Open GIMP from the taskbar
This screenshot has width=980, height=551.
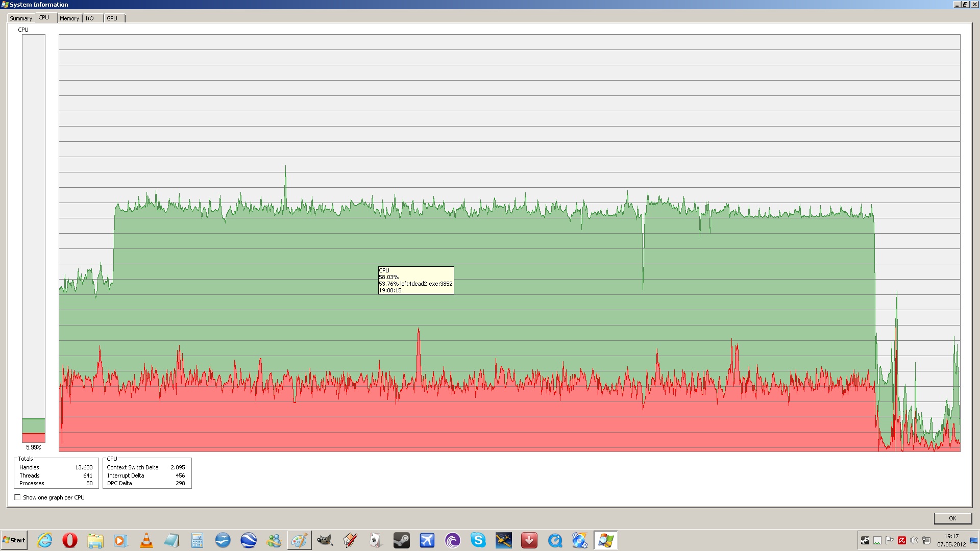point(325,540)
